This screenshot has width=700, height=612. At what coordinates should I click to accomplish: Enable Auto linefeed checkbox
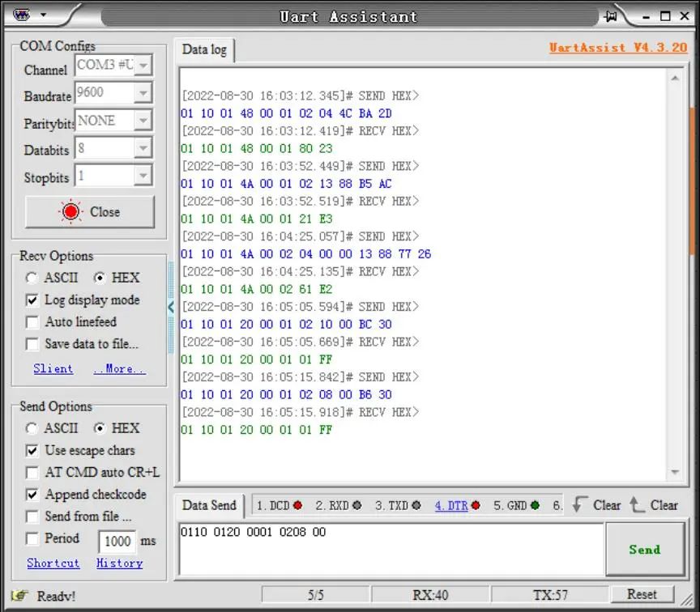[32, 321]
